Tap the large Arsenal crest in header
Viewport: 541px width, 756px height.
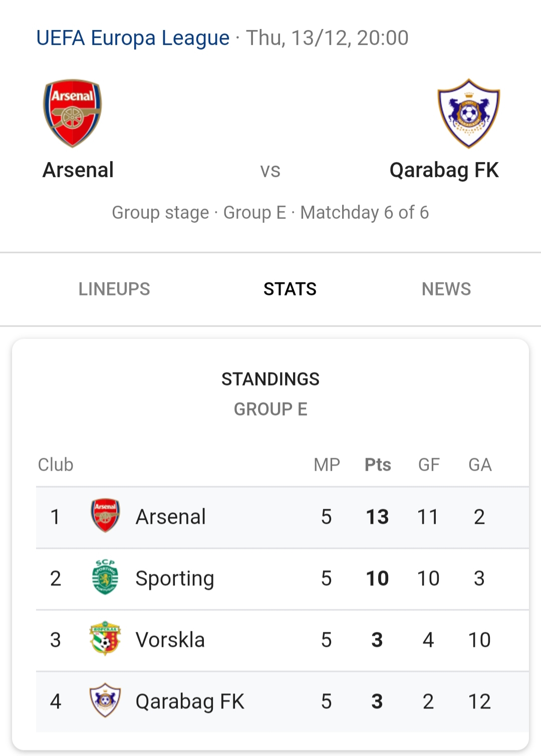click(73, 113)
